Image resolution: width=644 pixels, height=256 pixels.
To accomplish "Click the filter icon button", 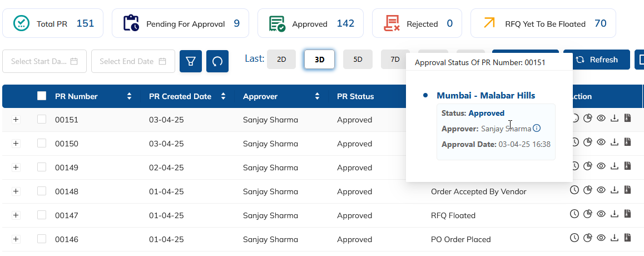I will click(x=191, y=61).
